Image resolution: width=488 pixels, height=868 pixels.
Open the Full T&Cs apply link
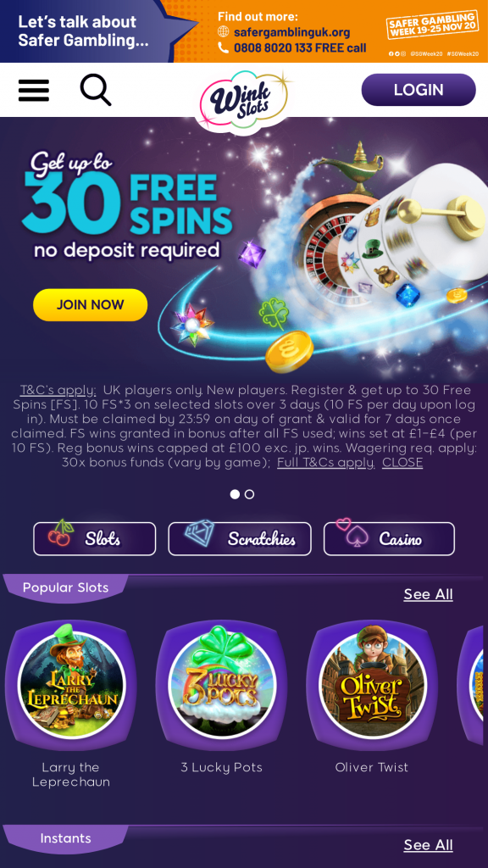pos(326,463)
